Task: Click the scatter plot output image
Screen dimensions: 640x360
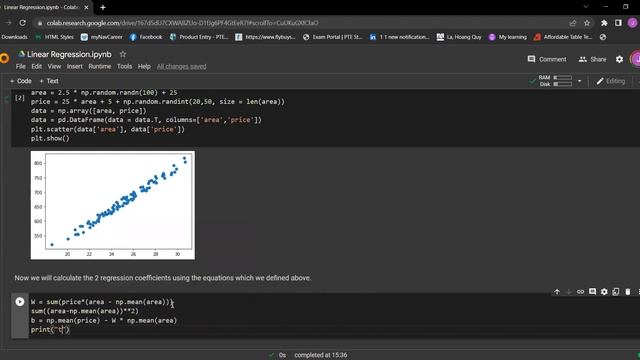Action: (113, 205)
